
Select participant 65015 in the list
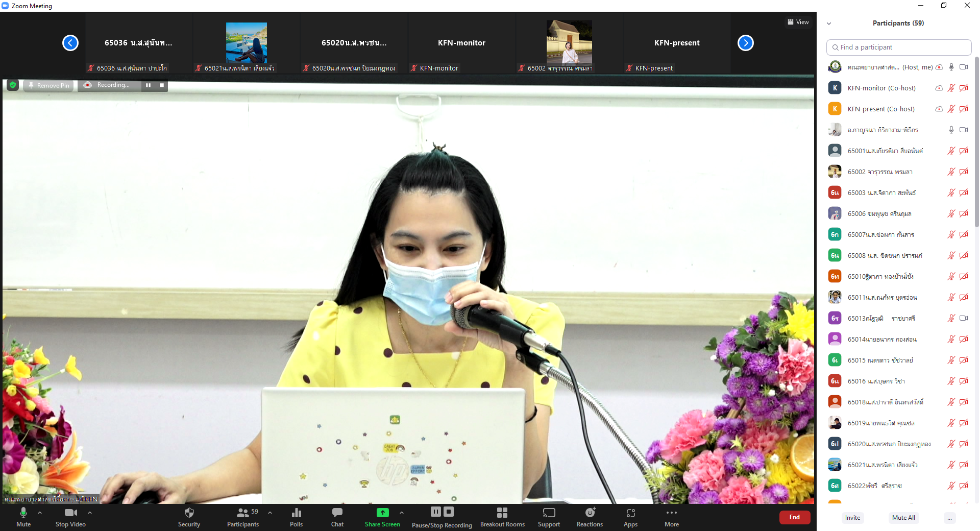tap(898, 360)
